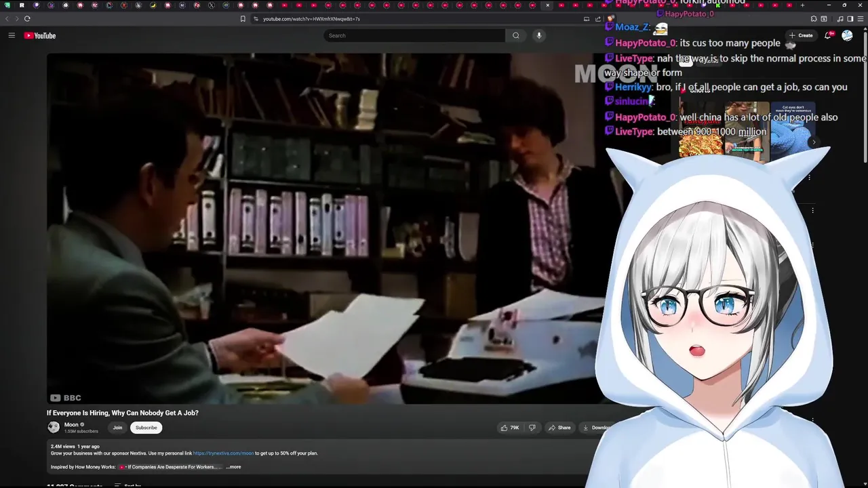The width and height of the screenshot is (868, 488).
Task: Click the 1.55M subscribers count
Action: click(81, 431)
